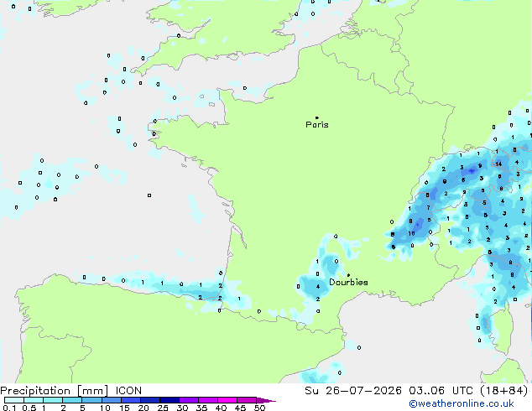Pick the 10–15 mm legend swatch
The width and height of the screenshot is (532, 411).
[x=112, y=400]
